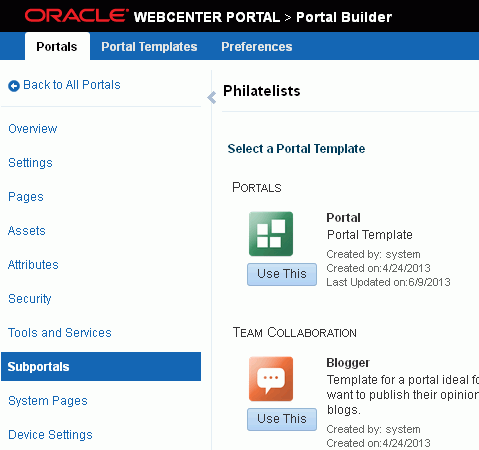
Task: Click Last Updated on:6/9/2013 text
Action: (388, 282)
